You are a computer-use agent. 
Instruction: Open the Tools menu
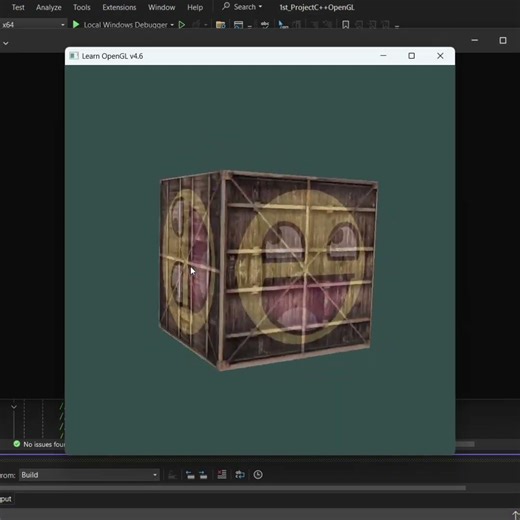point(82,7)
